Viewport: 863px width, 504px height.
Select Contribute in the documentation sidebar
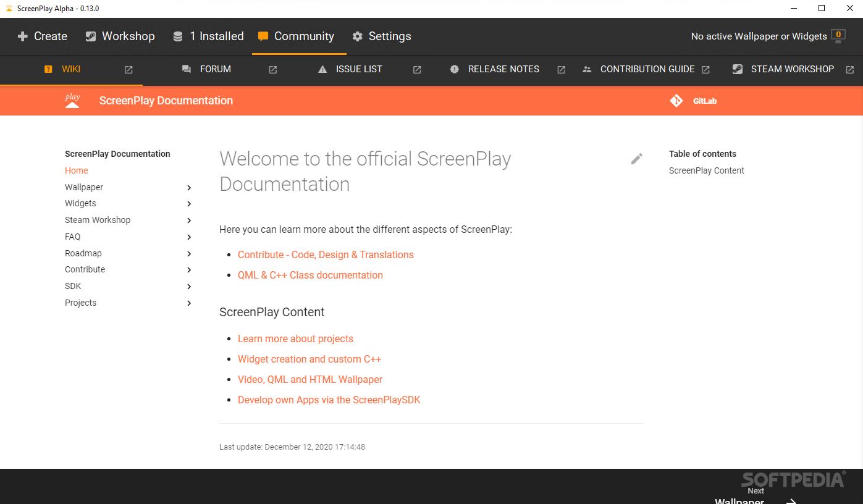point(85,269)
